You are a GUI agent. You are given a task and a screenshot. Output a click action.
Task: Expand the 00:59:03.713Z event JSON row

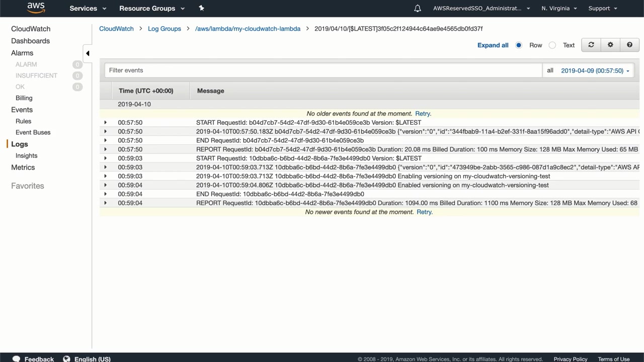pos(105,167)
